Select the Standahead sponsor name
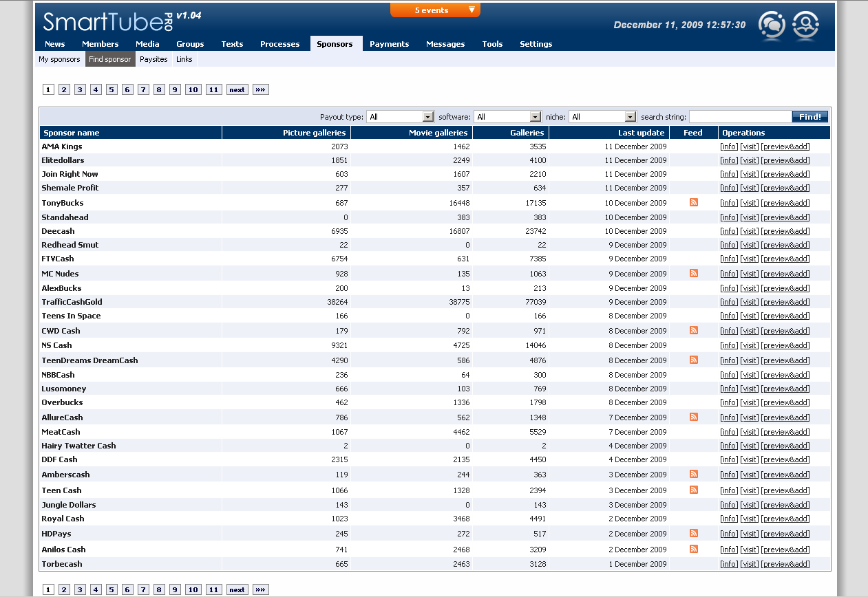 pyautogui.click(x=65, y=217)
